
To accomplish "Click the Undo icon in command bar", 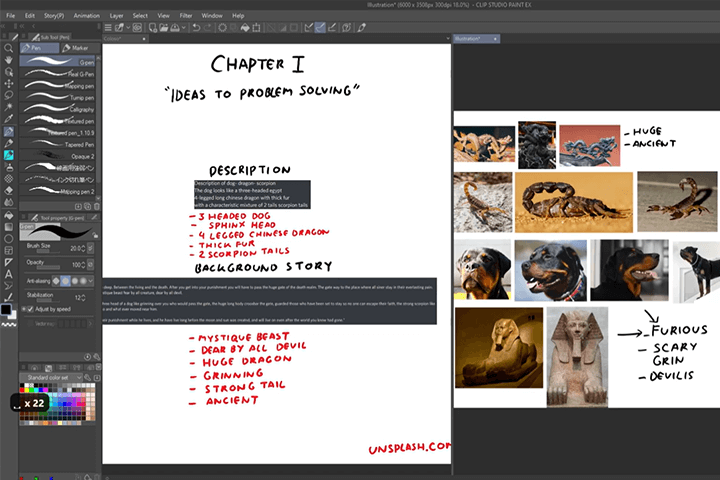I will (196, 28).
